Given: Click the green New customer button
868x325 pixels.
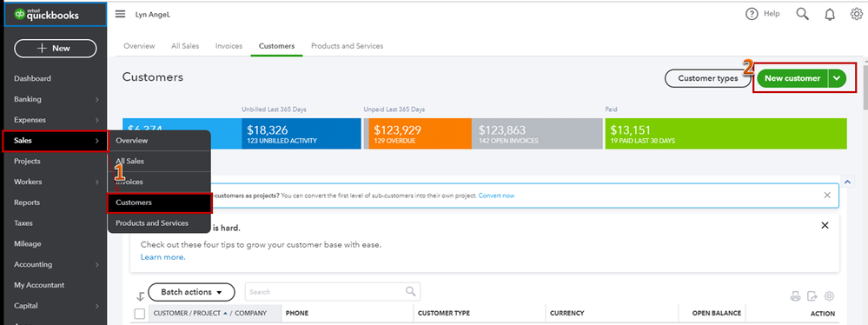Looking at the screenshot, I should click(792, 78).
